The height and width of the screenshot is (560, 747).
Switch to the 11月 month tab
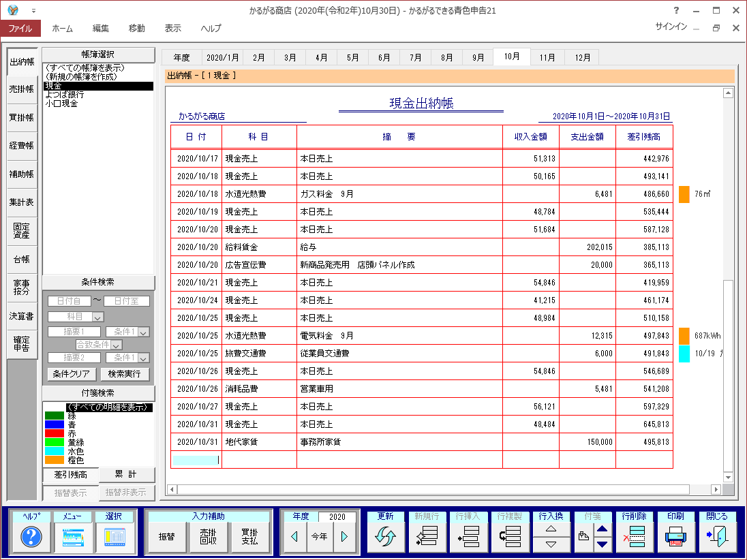547,58
